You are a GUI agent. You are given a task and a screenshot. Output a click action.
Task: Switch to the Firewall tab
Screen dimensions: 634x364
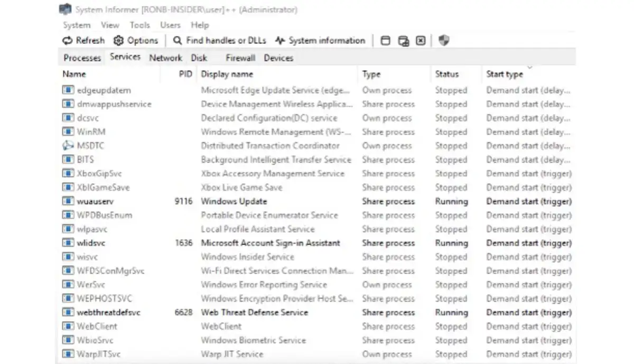click(240, 58)
